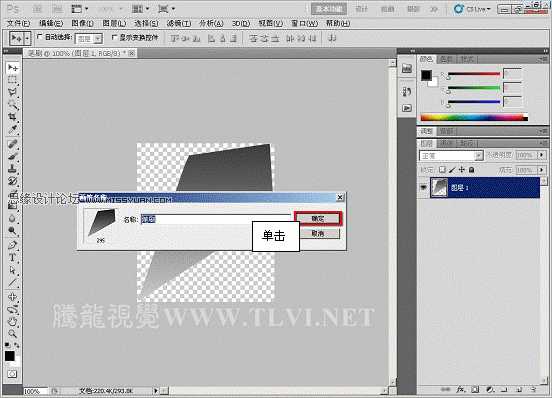Image resolution: width=552 pixels, height=398 pixels.
Task: Select the Dodge tool
Action: 12,231
